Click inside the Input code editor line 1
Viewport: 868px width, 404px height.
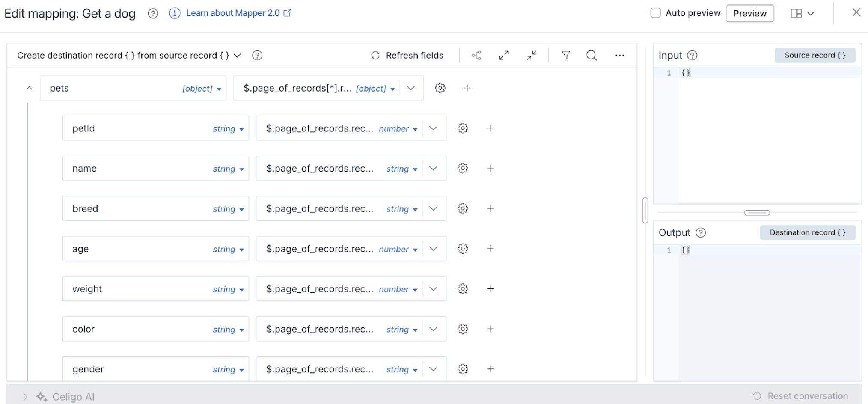pyautogui.click(x=770, y=73)
